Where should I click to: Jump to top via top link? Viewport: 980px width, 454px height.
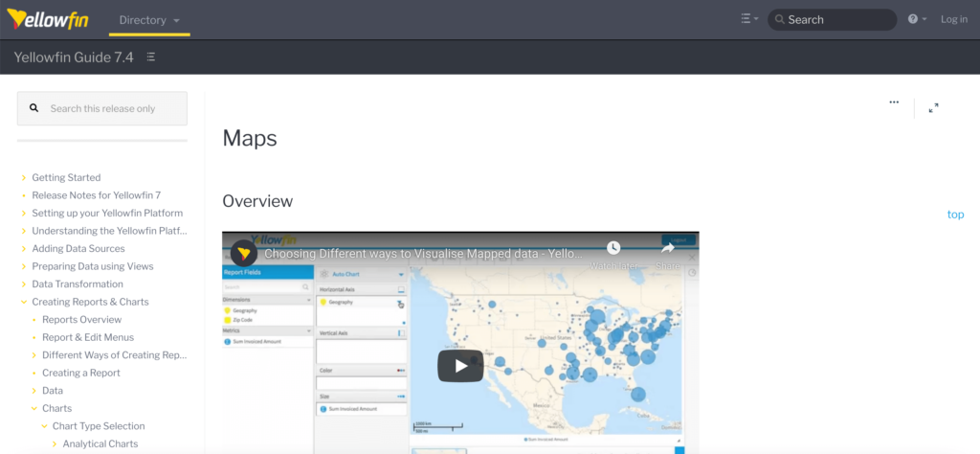[x=955, y=215]
